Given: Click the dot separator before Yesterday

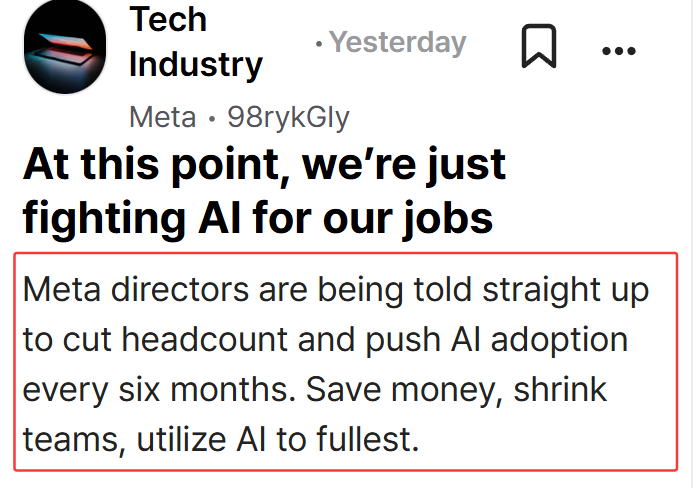Looking at the screenshot, I should pyautogui.click(x=318, y=44).
